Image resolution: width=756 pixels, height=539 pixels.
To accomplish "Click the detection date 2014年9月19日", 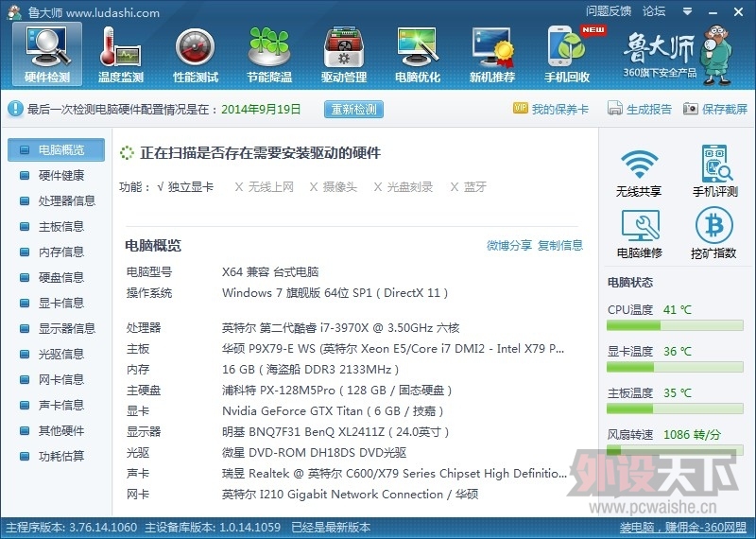I will click(261, 110).
